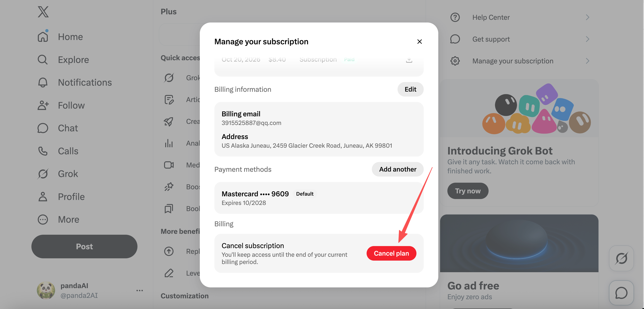Open the Home icon in sidebar
The image size is (644, 309).
[43, 37]
